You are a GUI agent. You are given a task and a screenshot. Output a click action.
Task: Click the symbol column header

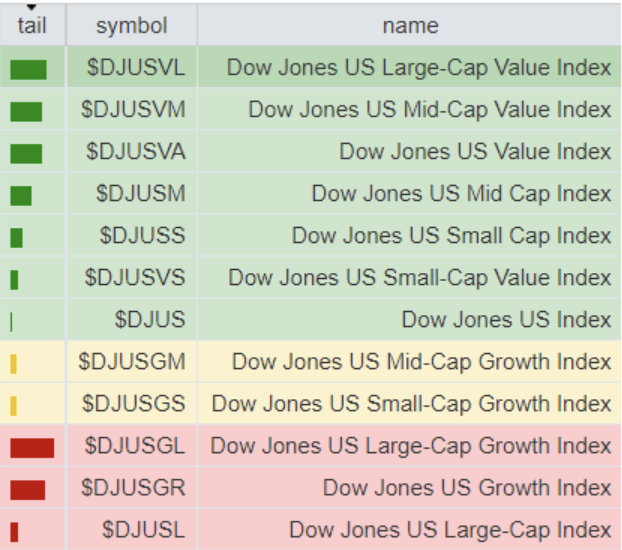pos(131,25)
